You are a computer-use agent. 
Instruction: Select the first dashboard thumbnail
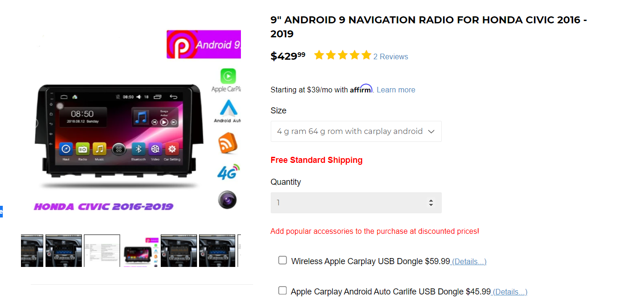tap(32, 251)
